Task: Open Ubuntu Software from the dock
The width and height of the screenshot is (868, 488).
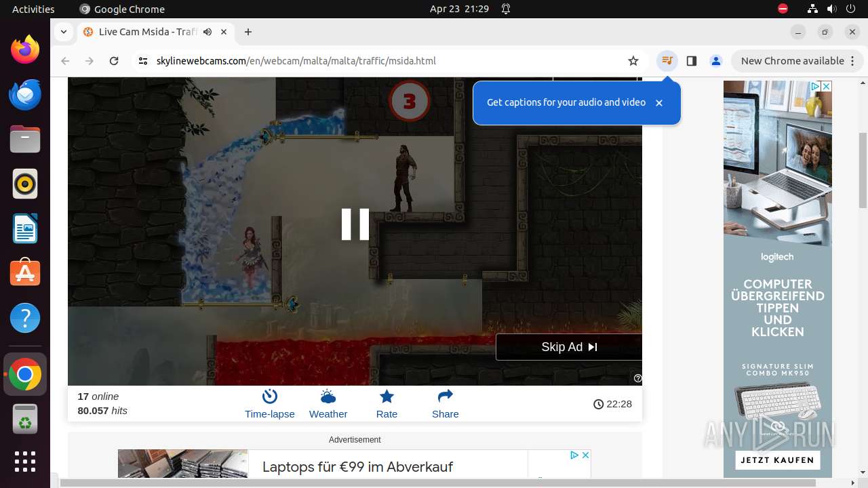Action: (x=25, y=273)
